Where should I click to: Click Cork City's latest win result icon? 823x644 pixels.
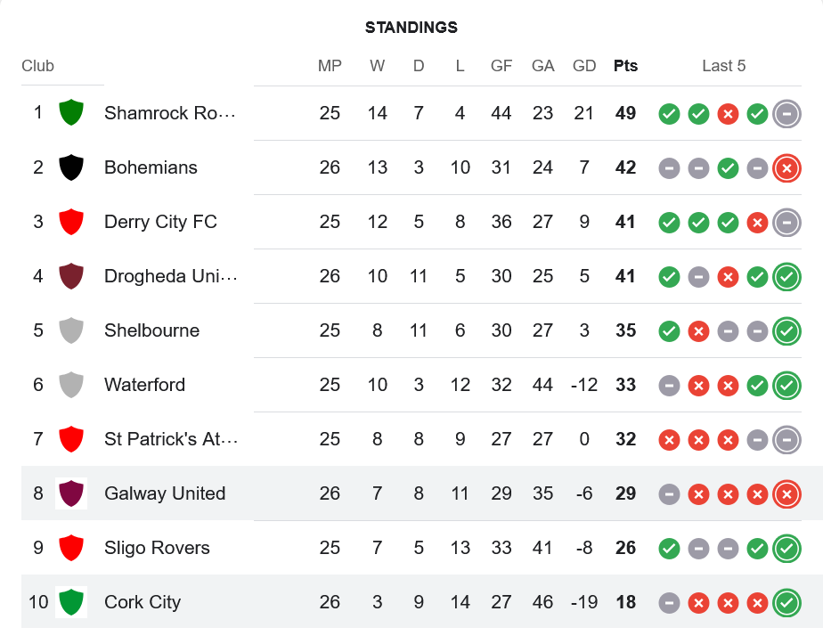pos(786,602)
